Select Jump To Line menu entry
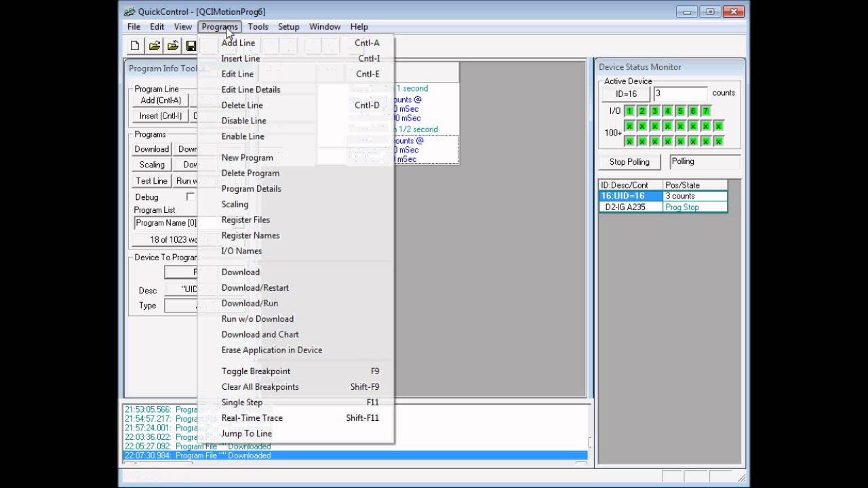The image size is (868, 488). pos(296,433)
